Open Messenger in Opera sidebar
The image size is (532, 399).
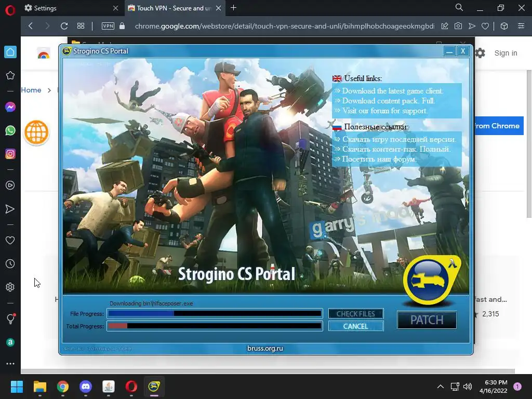coord(10,107)
